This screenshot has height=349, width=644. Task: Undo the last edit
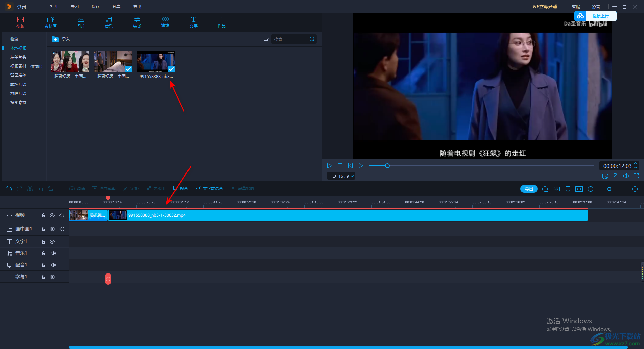(x=9, y=189)
